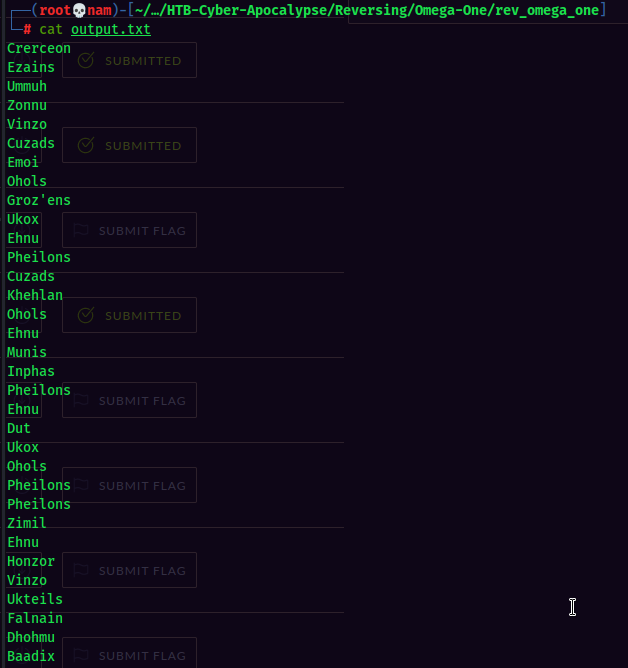Click the output line Honzor

pos(31,561)
